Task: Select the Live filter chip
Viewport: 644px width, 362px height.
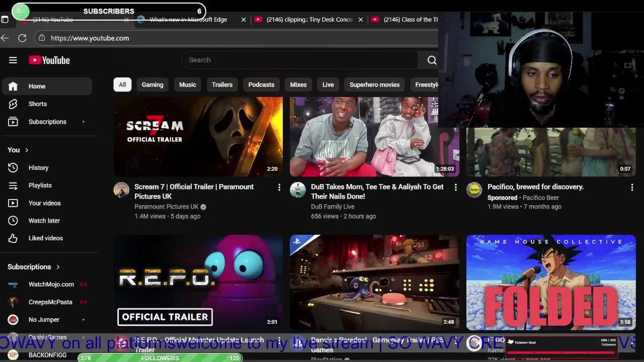Action: [328, 84]
